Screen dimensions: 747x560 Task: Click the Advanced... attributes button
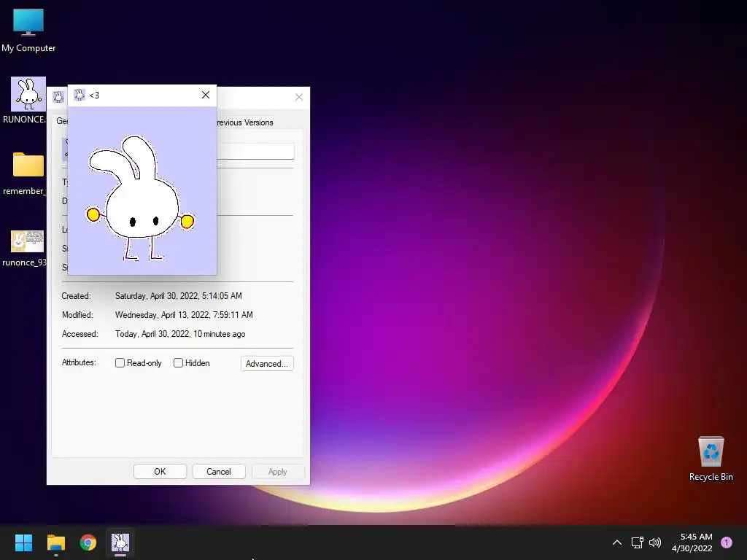tap(267, 363)
